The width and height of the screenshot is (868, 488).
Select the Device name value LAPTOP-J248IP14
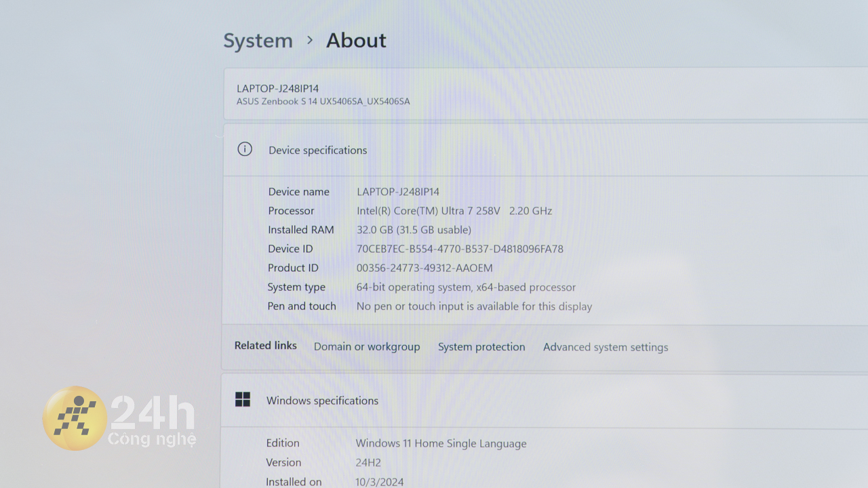(398, 192)
